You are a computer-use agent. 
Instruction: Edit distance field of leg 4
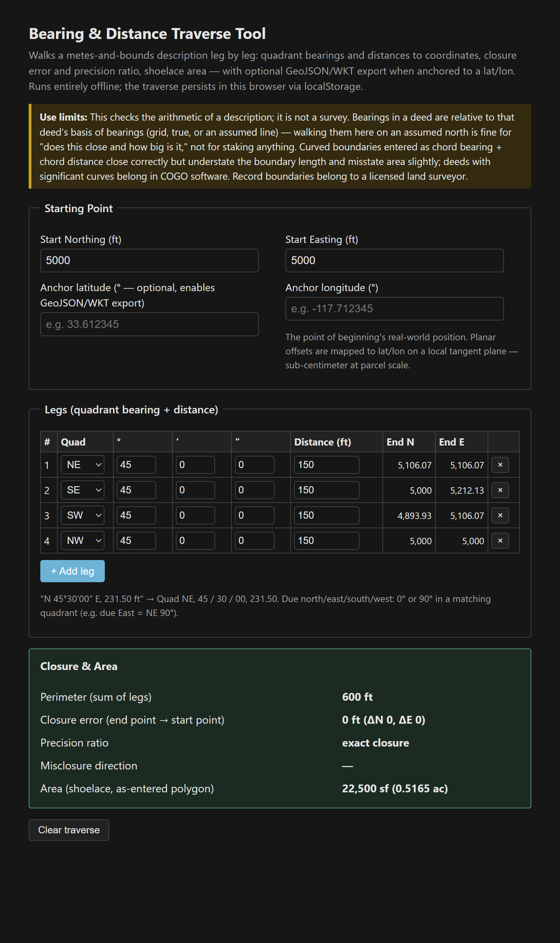[326, 541]
